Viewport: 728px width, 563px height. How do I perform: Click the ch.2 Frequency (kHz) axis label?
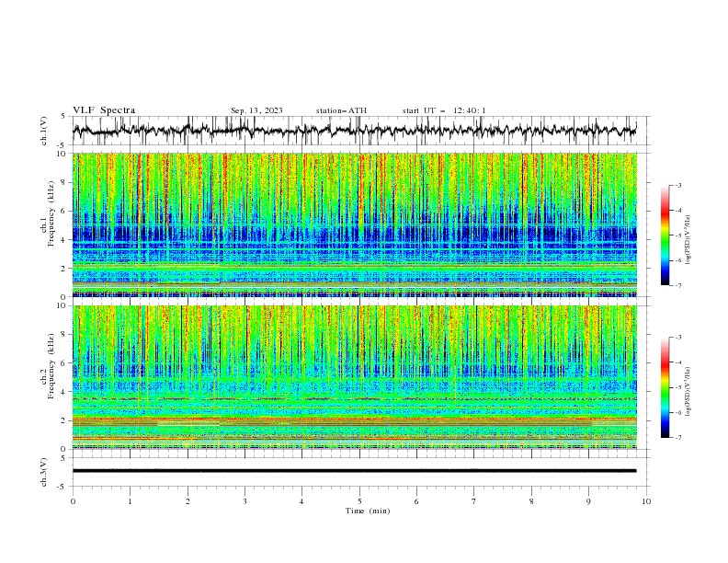(48, 366)
